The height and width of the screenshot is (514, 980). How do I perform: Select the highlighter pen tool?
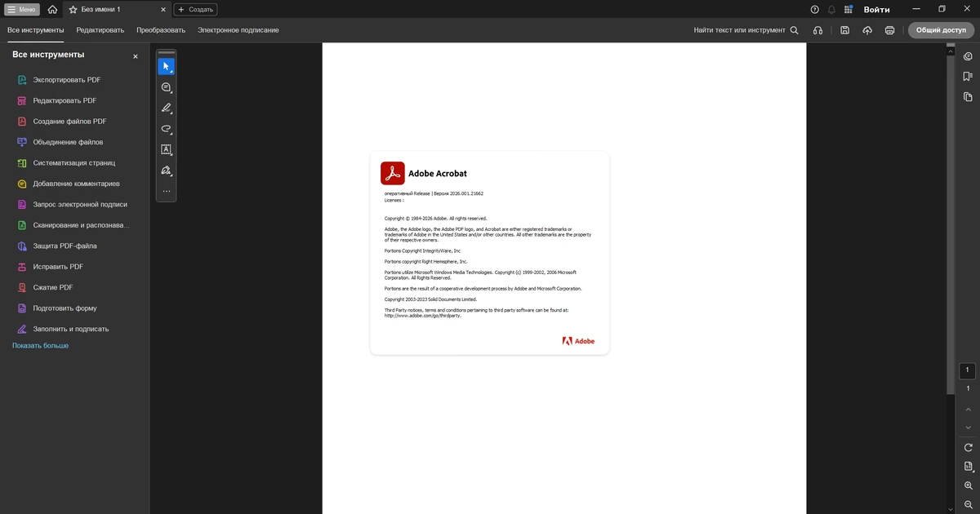coord(166,108)
